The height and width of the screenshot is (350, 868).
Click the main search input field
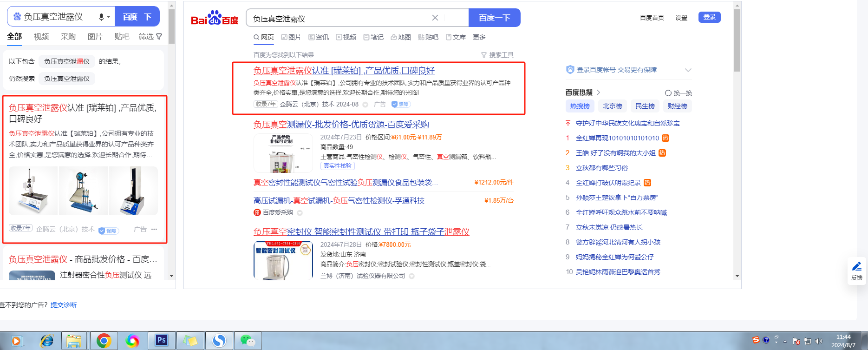click(339, 18)
